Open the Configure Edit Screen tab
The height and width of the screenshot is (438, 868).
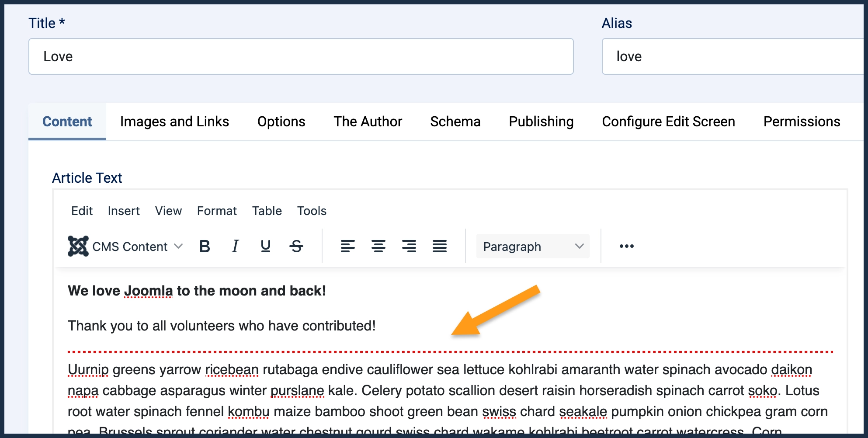tap(669, 122)
